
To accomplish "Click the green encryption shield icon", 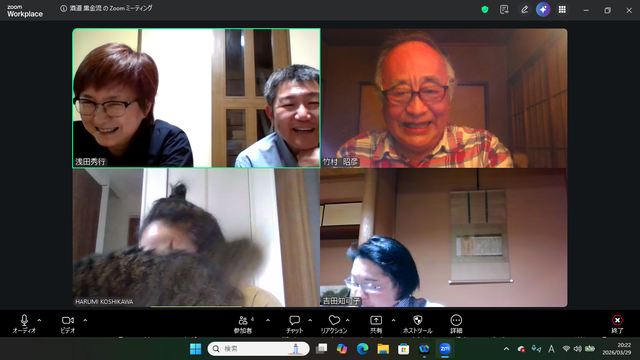I will point(485,9).
